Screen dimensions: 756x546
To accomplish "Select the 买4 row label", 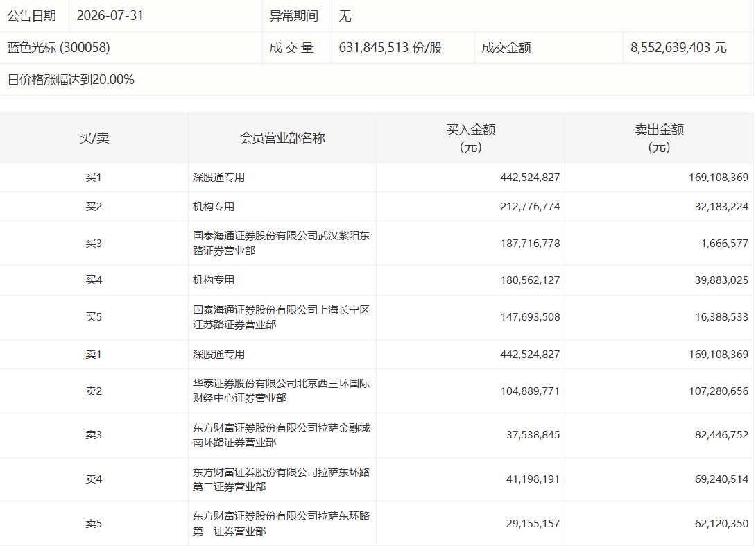I will pos(94,280).
